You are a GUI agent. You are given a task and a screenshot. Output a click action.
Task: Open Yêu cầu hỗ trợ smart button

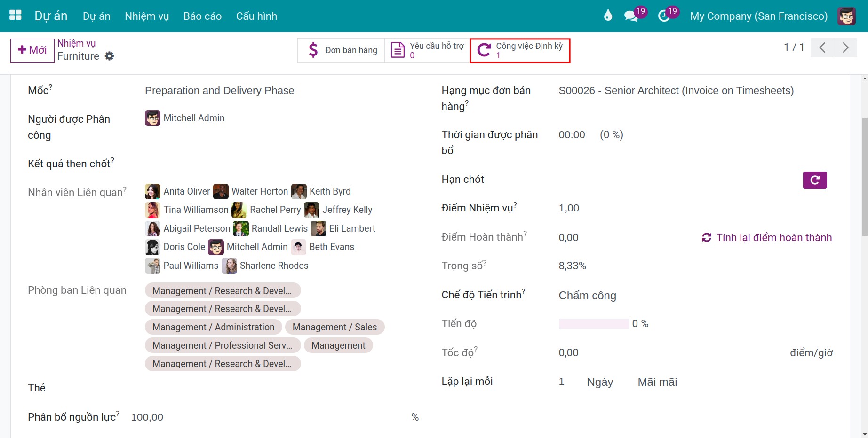[427, 50]
